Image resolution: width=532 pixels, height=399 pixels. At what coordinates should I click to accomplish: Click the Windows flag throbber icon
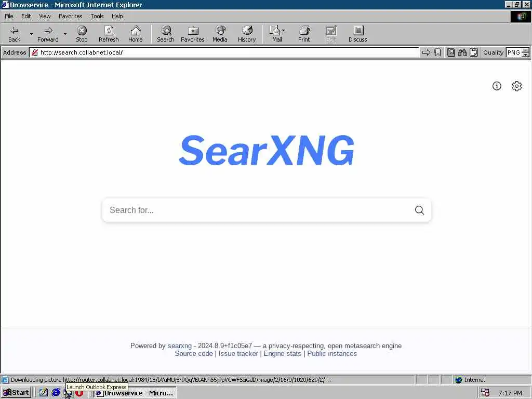521,17
